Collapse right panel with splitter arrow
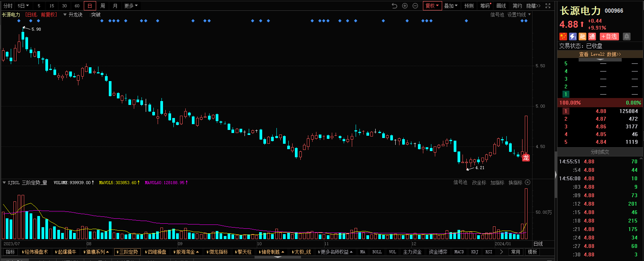The width and height of the screenshot is (644, 261). coord(556,175)
